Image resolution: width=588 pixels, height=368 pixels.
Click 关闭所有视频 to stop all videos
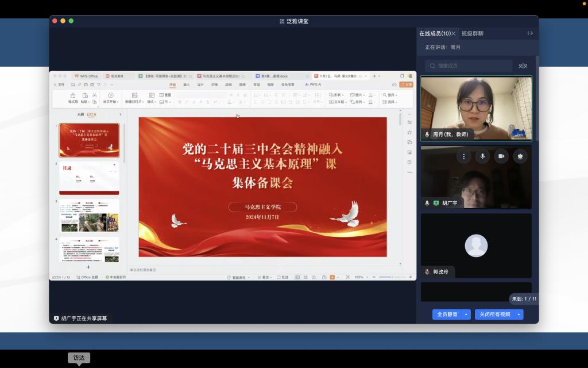click(x=494, y=315)
